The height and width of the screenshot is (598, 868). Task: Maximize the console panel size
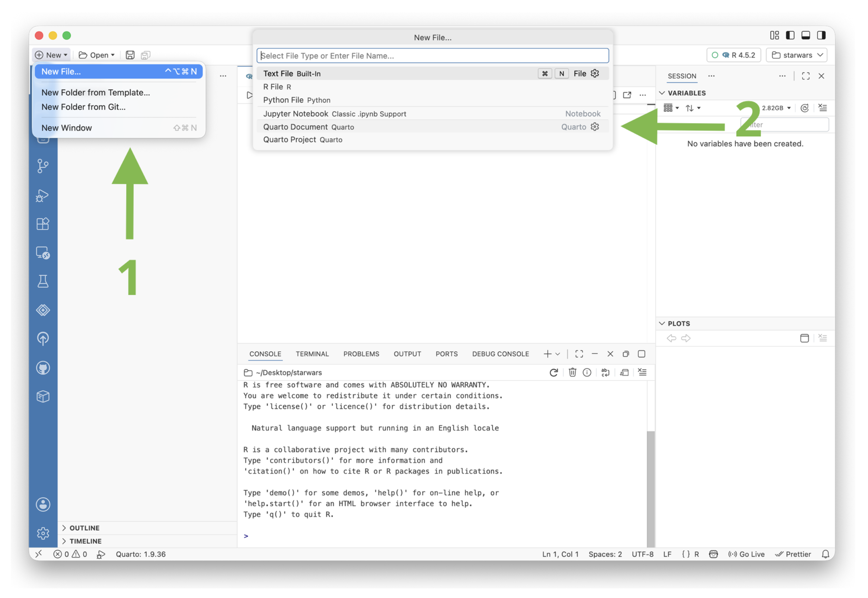click(x=579, y=354)
